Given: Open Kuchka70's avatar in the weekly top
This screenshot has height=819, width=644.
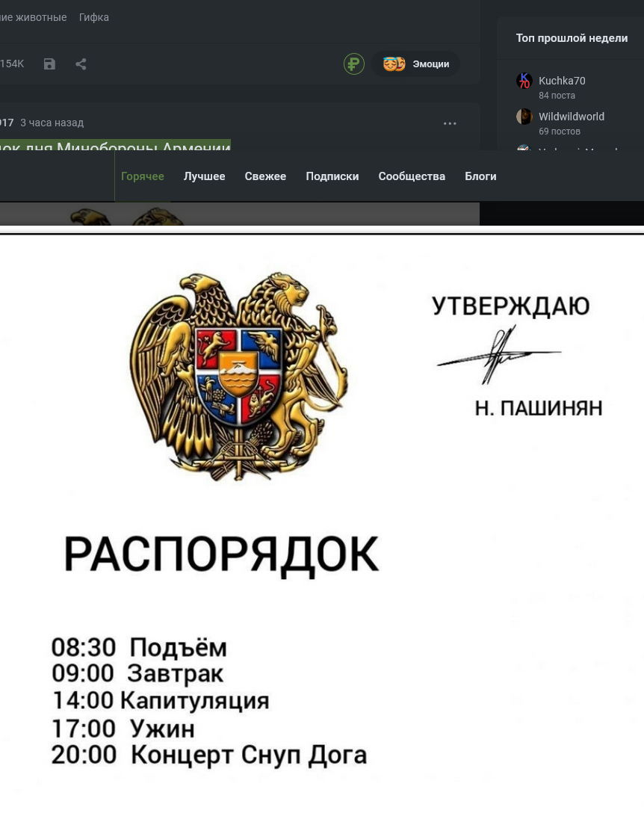Looking at the screenshot, I should tap(524, 81).
